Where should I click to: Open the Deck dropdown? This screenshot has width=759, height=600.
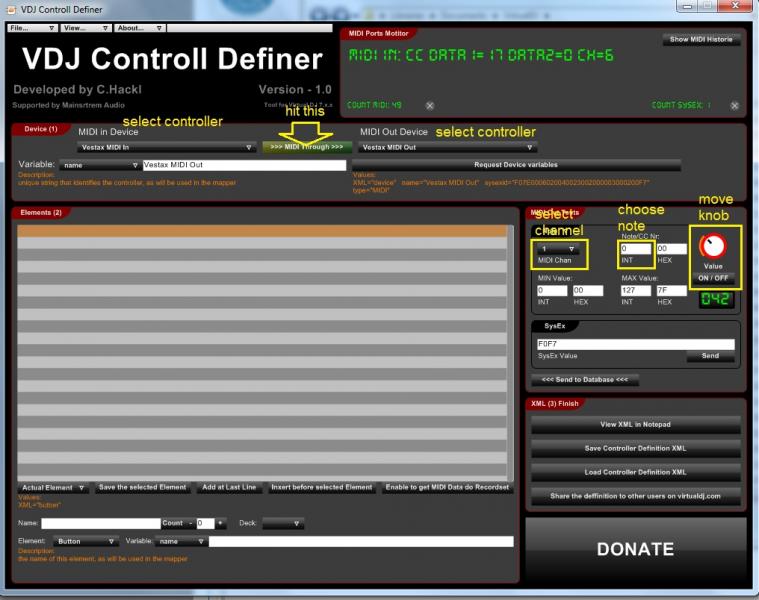(x=283, y=524)
